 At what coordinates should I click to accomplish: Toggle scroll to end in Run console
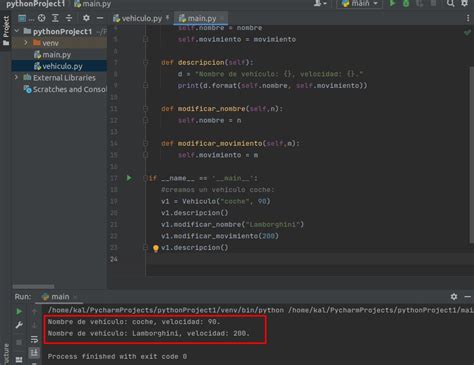pyautogui.click(x=34, y=353)
